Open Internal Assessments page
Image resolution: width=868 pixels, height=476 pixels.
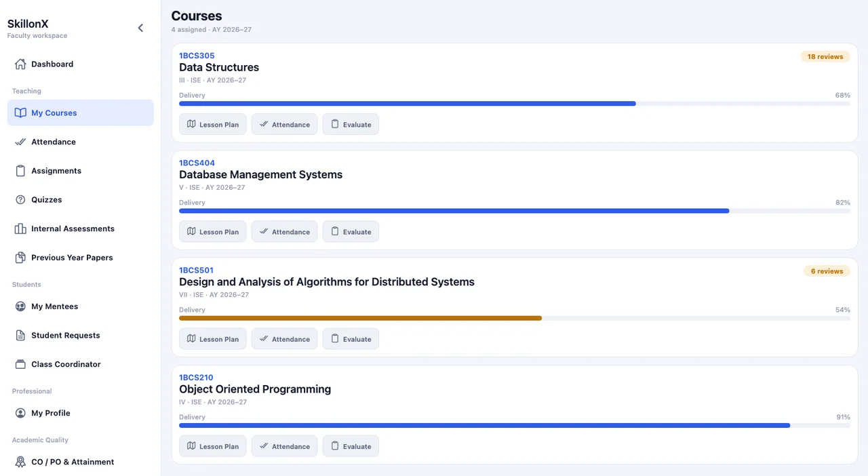81,229
